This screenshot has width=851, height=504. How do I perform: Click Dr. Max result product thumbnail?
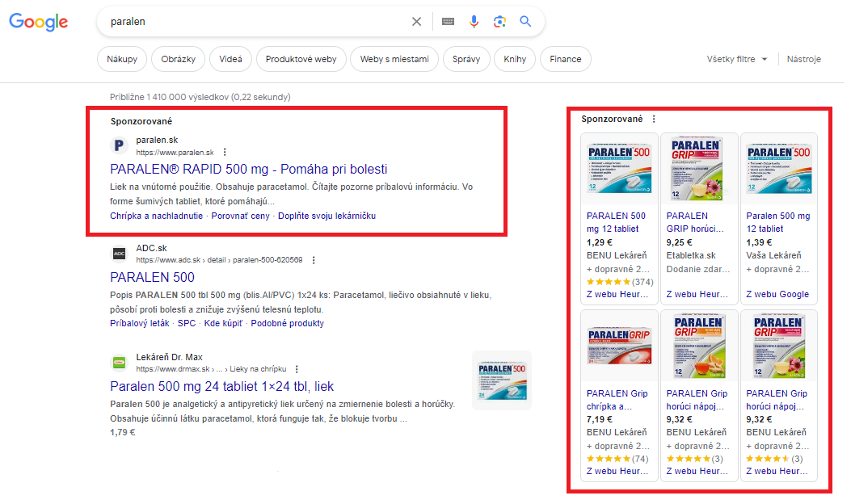pyautogui.click(x=502, y=380)
